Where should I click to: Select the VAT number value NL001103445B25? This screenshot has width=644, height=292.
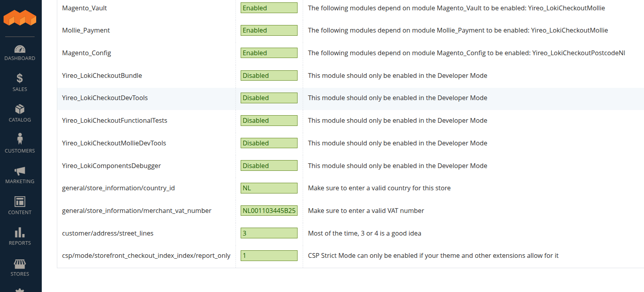269,211
